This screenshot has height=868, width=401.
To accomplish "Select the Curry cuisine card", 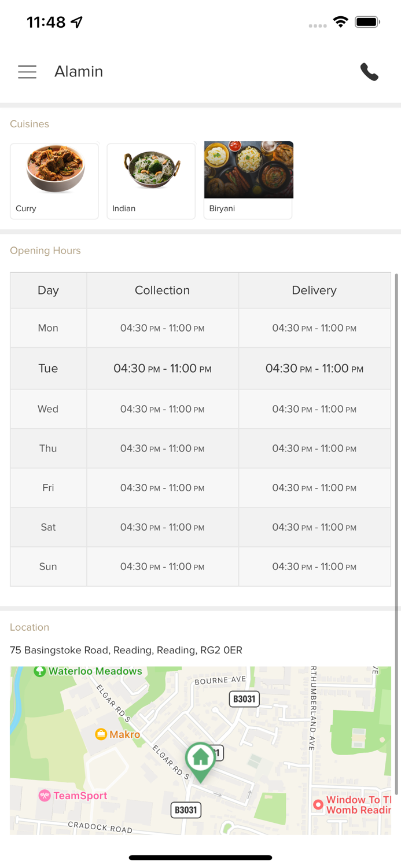I will click(x=54, y=181).
